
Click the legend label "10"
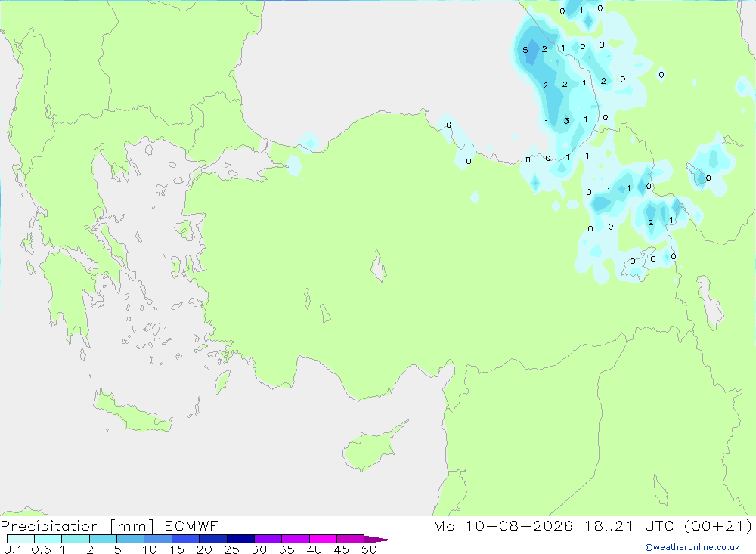(x=150, y=549)
